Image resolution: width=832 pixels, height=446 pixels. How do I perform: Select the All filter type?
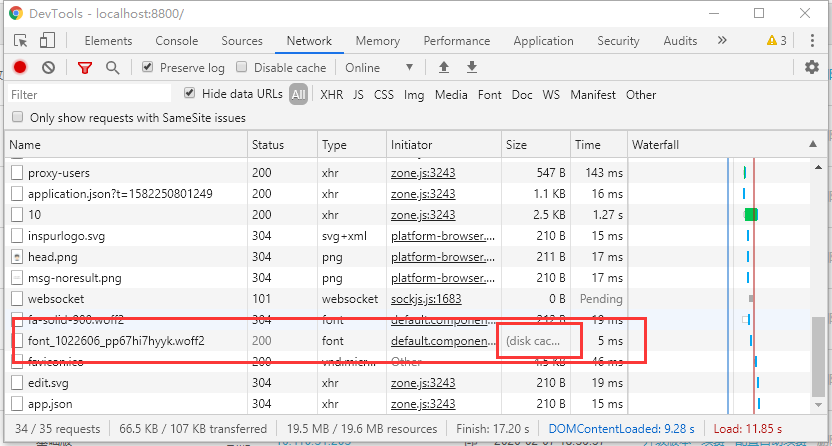[x=299, y=94]
